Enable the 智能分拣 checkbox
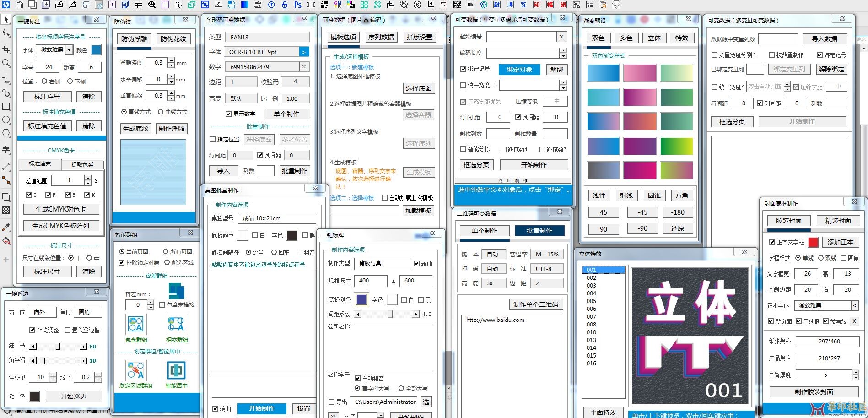Viewport: 868px width, 418px height. 463,149
